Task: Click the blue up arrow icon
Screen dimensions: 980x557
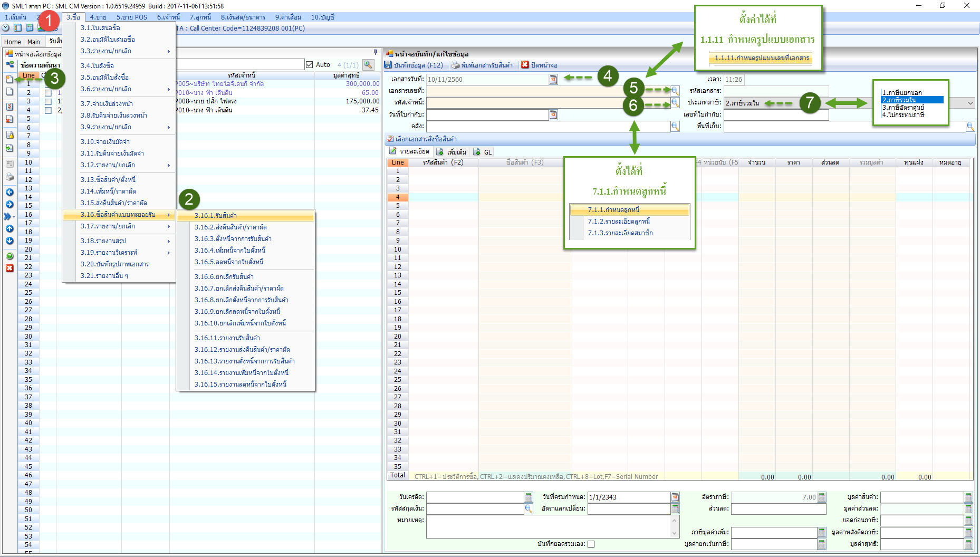Action: [x=9, y=228]
